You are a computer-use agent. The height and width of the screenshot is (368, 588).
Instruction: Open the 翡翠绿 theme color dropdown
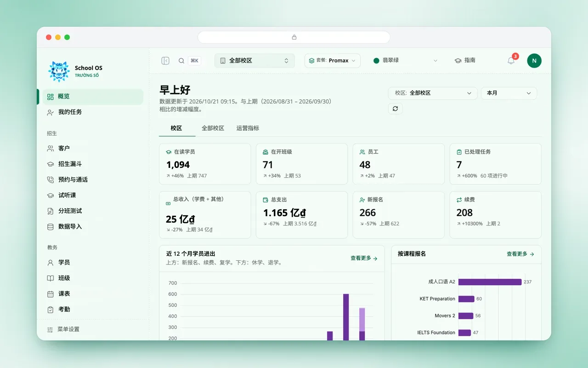[405, 61]
